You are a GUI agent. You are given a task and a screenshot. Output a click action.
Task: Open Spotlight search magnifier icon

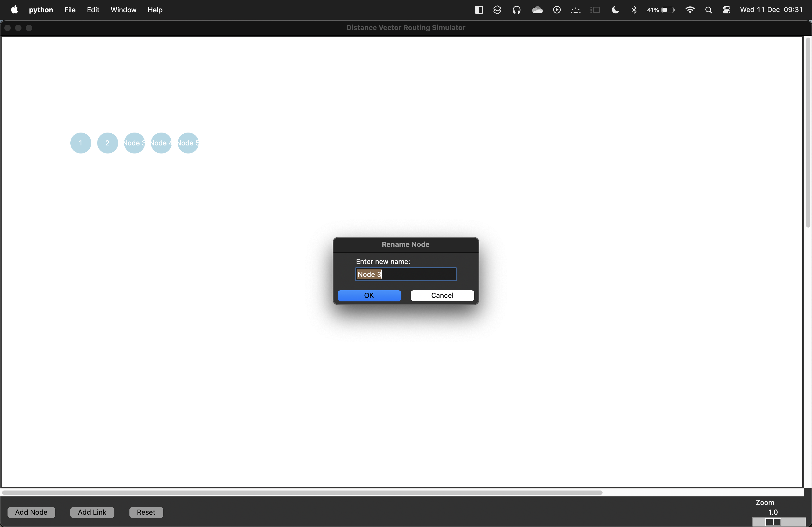[708, 10]
